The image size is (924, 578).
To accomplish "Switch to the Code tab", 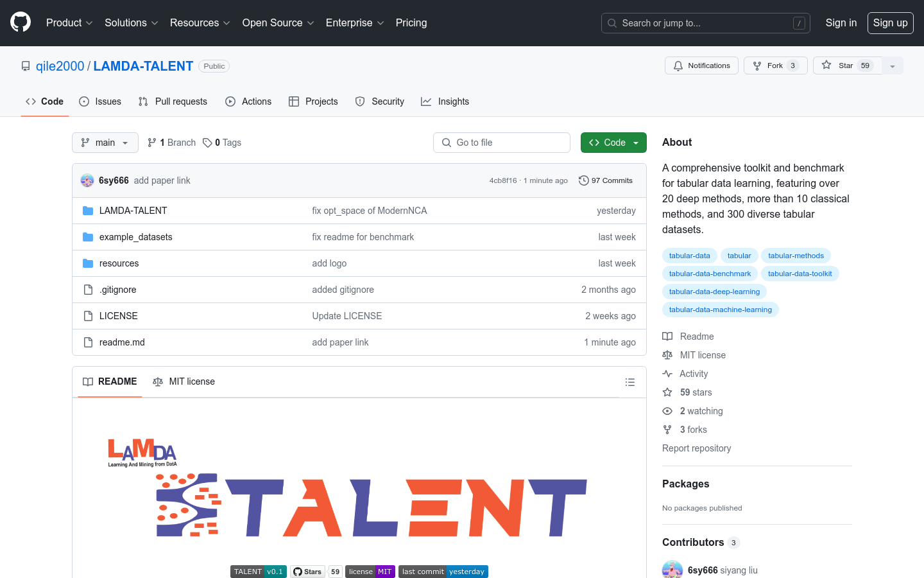I will coord(45,101).
